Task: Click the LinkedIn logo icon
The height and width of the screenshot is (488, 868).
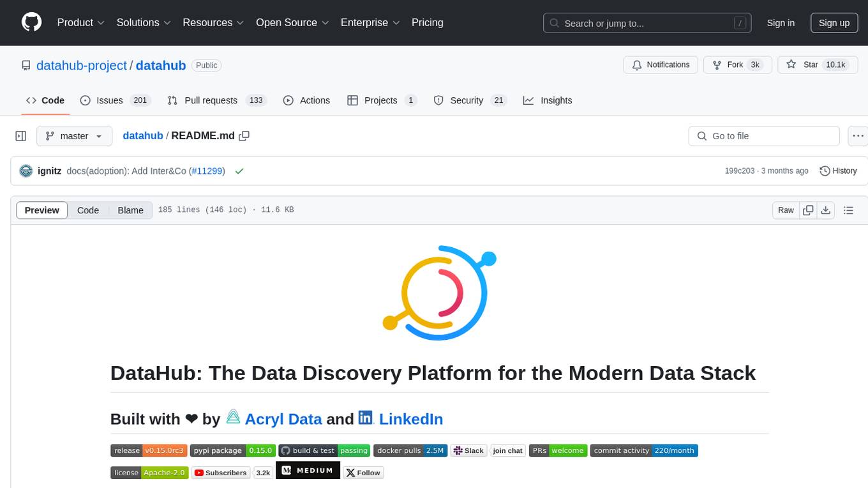Action: click(366, 418)
